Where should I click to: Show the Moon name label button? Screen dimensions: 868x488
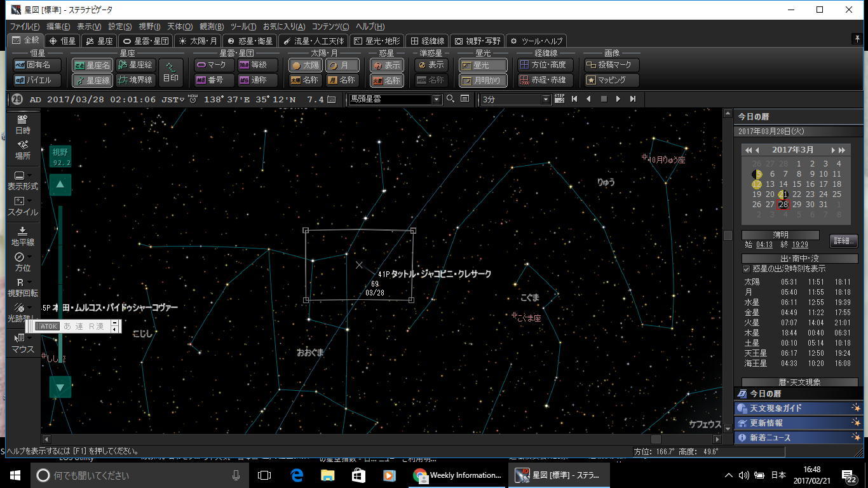(x=342, y=80)
